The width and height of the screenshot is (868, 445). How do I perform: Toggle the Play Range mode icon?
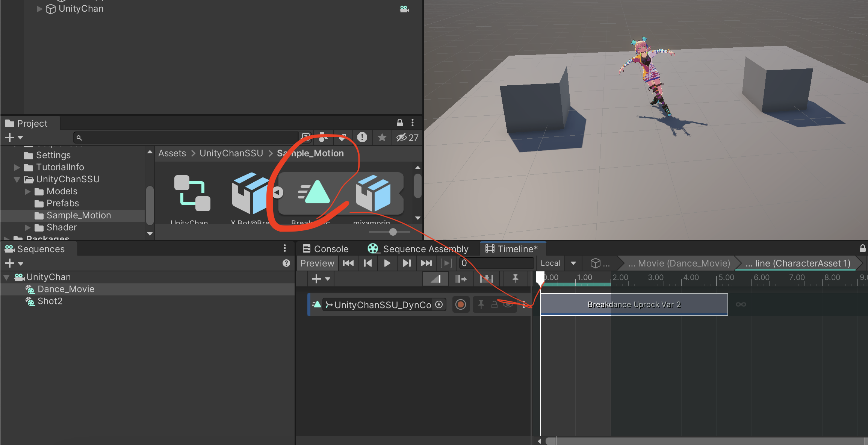click(446, 263)
